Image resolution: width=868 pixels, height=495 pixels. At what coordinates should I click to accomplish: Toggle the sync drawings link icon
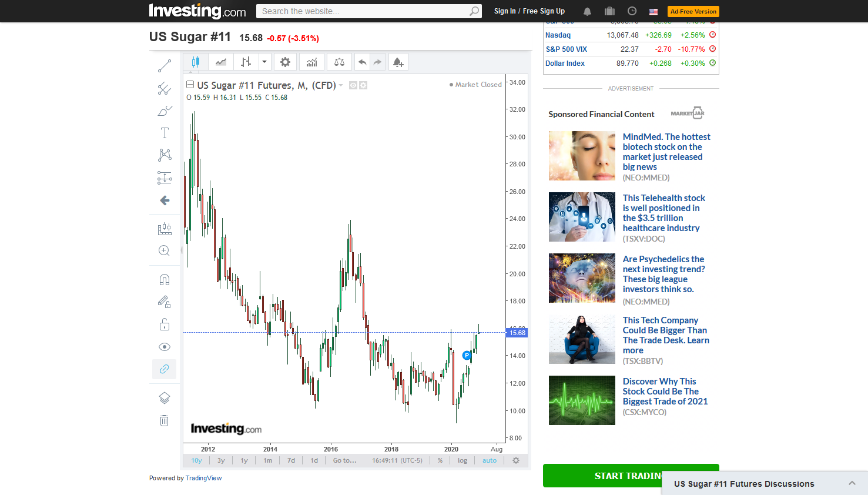(165, 369)
